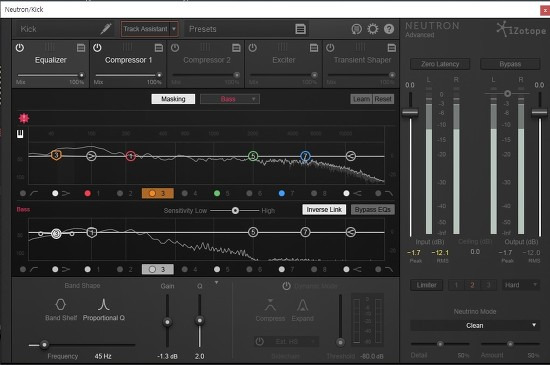550x365 pixels.
Task: Select the Compress dynamic mode icon
Action: [270, 305]
